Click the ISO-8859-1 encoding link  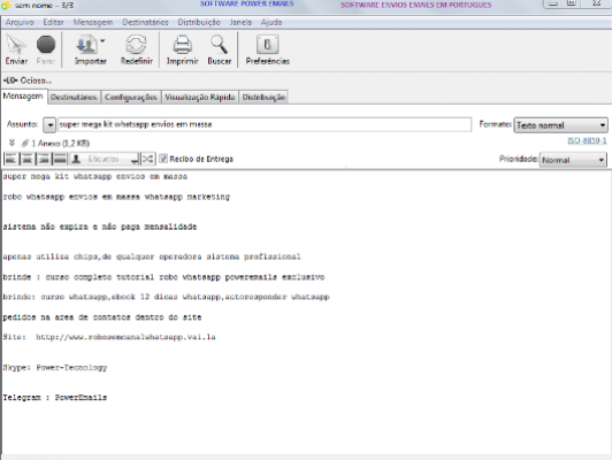click(x=587, y=141)
